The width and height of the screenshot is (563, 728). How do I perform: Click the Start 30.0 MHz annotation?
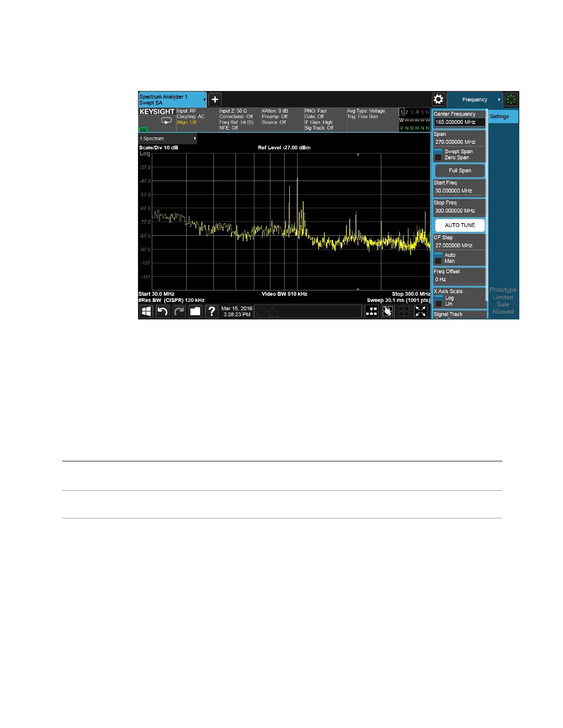[156, 294]
